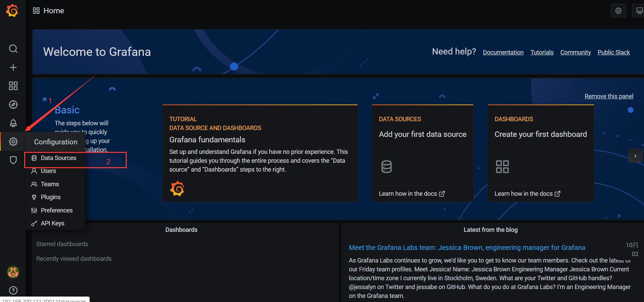Viewport: 644px width, 302px height.
Task: Click the Server Admin shield icon
Action: tap(13, 160)
